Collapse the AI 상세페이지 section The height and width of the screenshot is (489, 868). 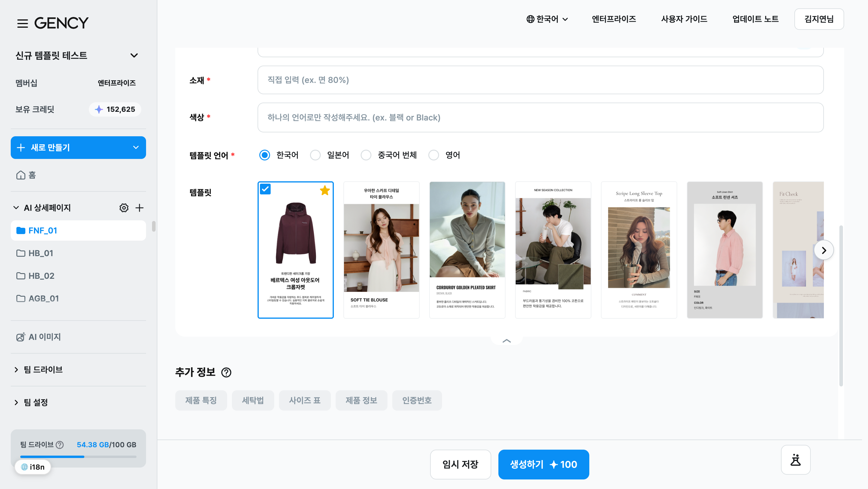(x=16, y=208)
